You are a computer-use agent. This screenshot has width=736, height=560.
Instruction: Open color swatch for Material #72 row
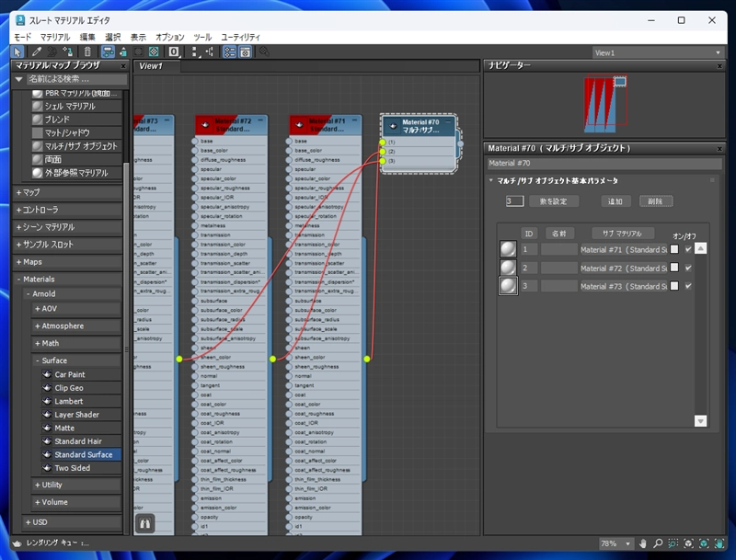point(674,268)
